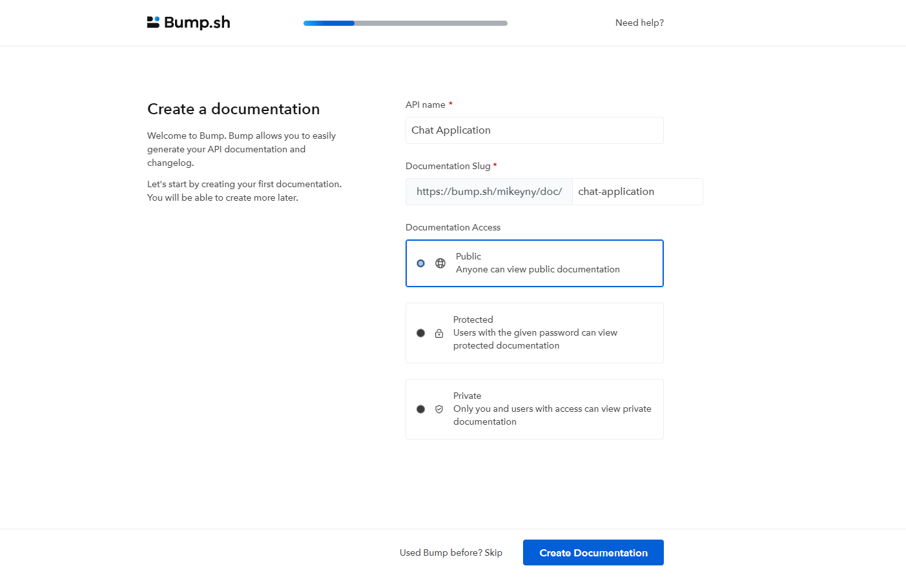The height and width of the screenshot is (588, 906).
Task: Select the Private access radio button
Action: 420,409
